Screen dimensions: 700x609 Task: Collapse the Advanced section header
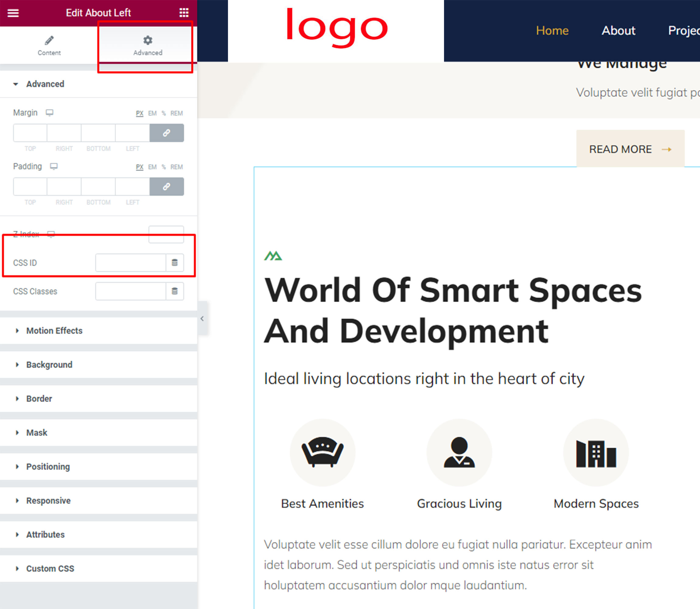pos(45,84)
